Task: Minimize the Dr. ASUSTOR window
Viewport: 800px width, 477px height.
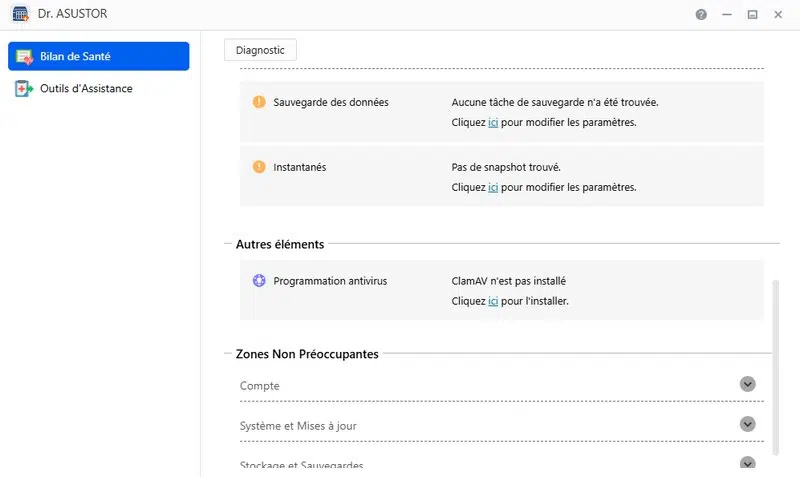Action: (727, 15)
